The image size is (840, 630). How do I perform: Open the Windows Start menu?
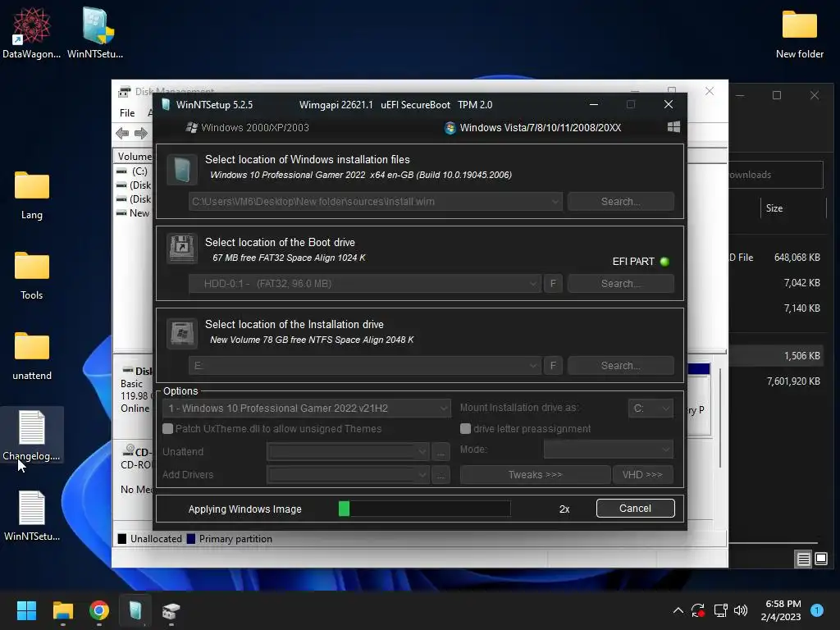(26, 610)
